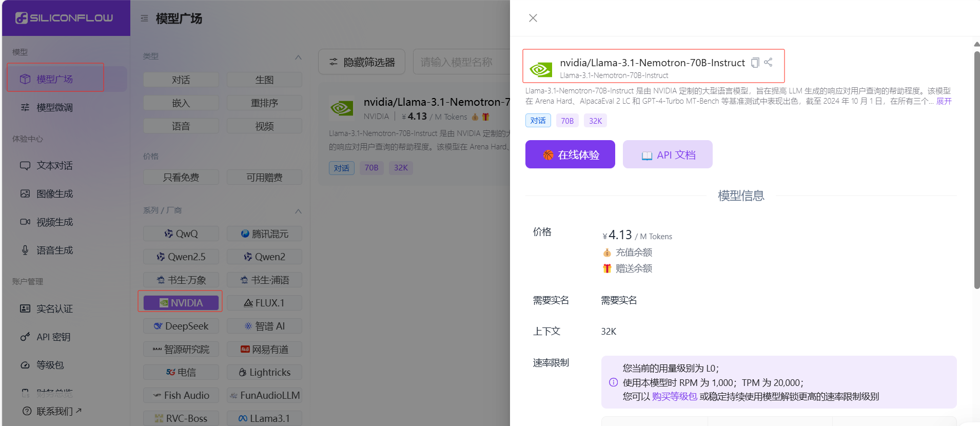Collapse the 系列 / 厂商 filter section

(298, 211)
